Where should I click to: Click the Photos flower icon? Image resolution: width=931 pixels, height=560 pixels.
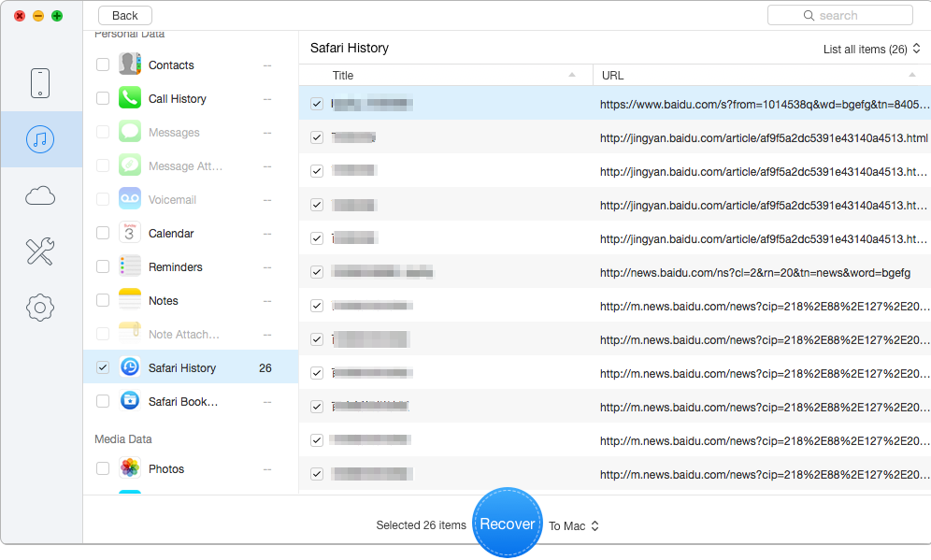pyautogui.click(x=129, y=468)
